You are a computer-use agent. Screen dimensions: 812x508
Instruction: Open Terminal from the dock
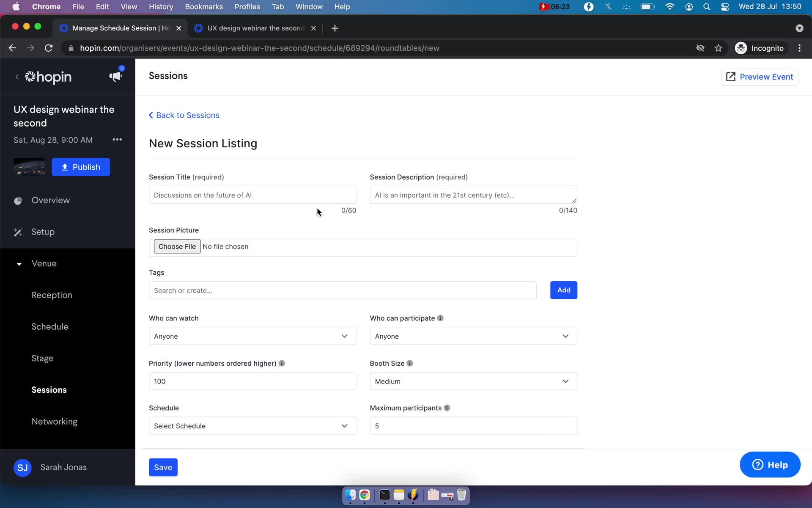384,494
